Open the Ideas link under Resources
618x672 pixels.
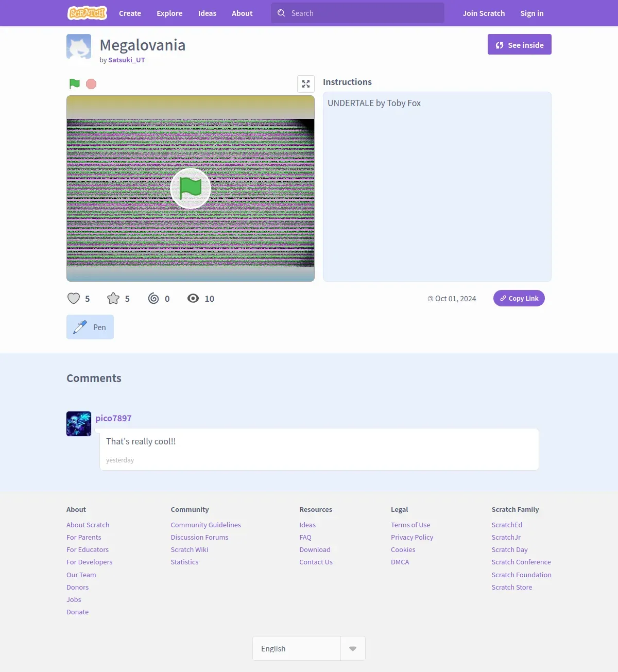pyautogui.click(x=307, y=525)
